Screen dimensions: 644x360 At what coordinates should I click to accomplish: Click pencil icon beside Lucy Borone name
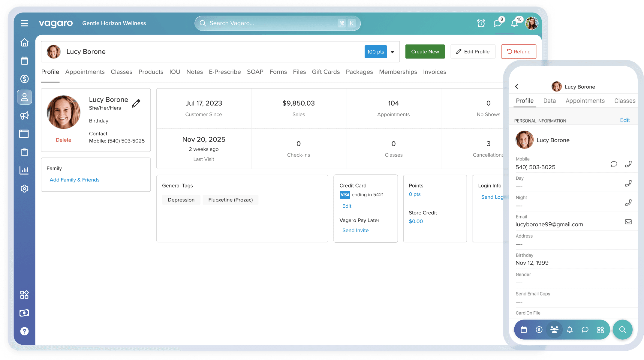coord(136,103)
